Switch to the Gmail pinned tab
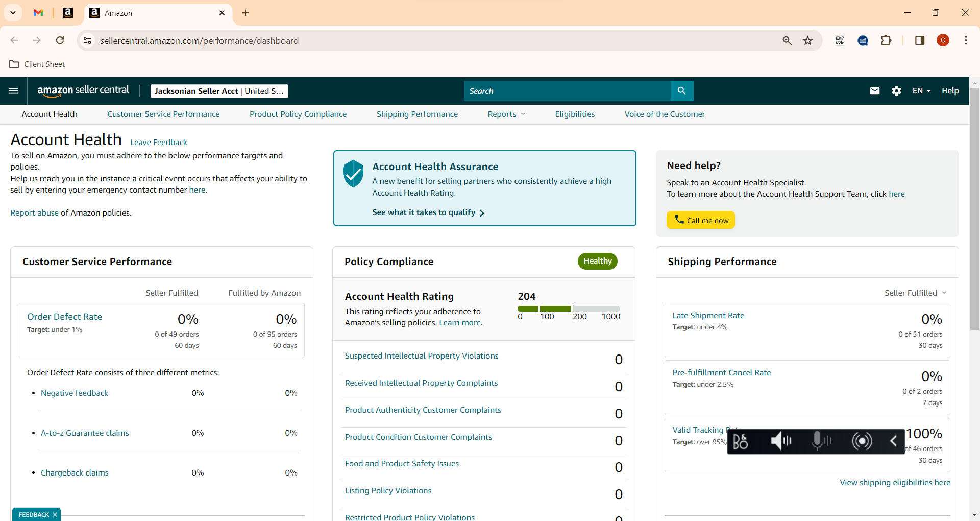Viewport: 980px width, 521px height. click(38, 13)
